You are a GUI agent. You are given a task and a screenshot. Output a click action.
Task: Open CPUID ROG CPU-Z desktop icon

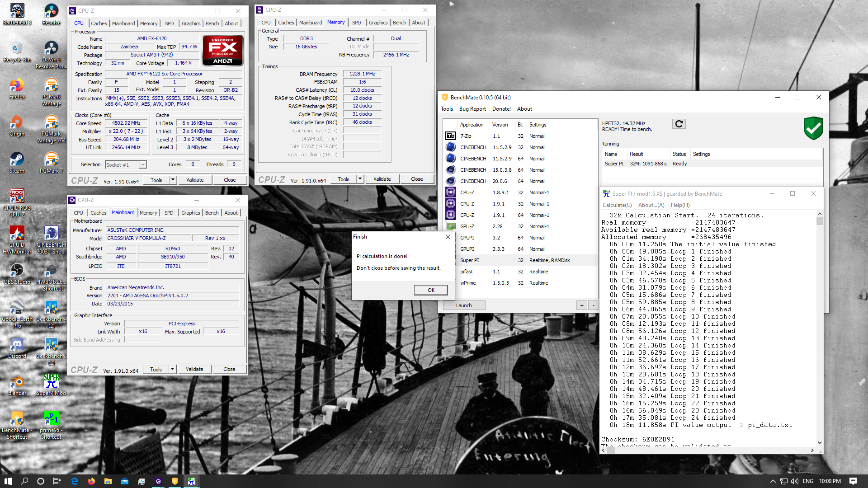coord(17,203)
